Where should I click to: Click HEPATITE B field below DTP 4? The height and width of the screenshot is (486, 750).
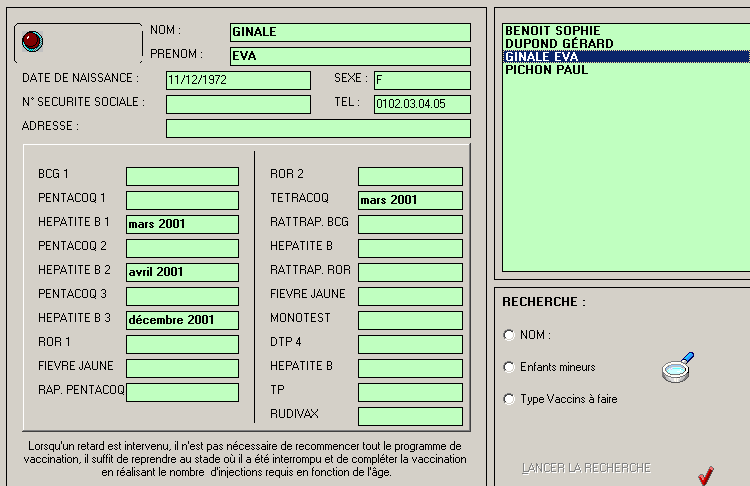[x=410, y=368]
